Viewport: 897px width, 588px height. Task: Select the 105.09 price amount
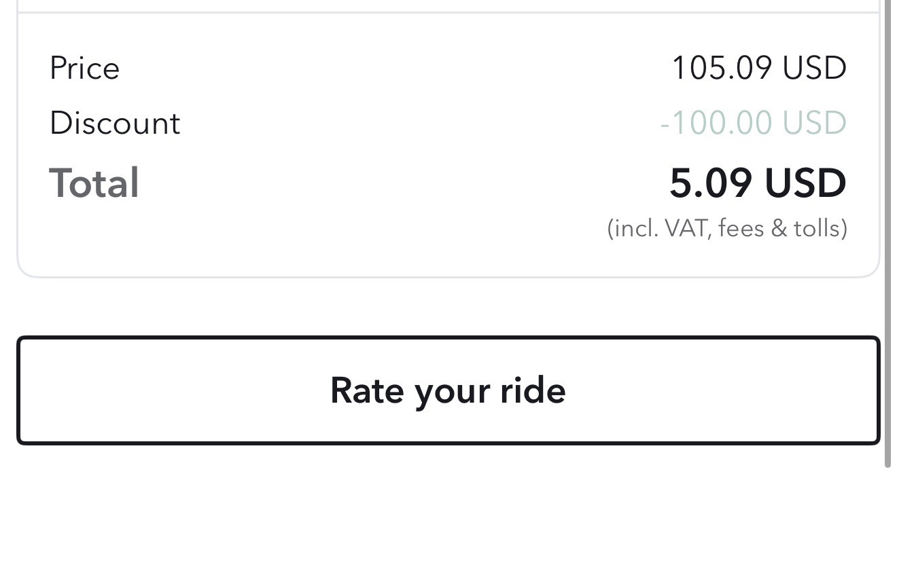[x=721, y=68]
